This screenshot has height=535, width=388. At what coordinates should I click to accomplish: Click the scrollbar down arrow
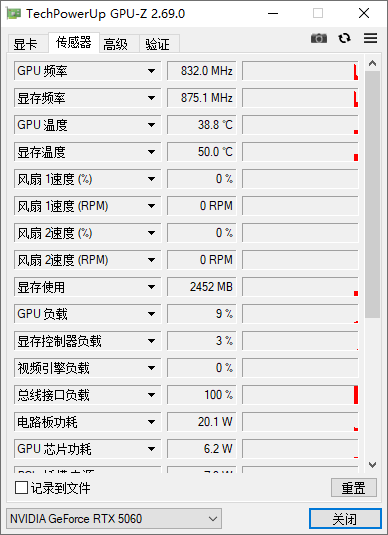pos(372,465)
